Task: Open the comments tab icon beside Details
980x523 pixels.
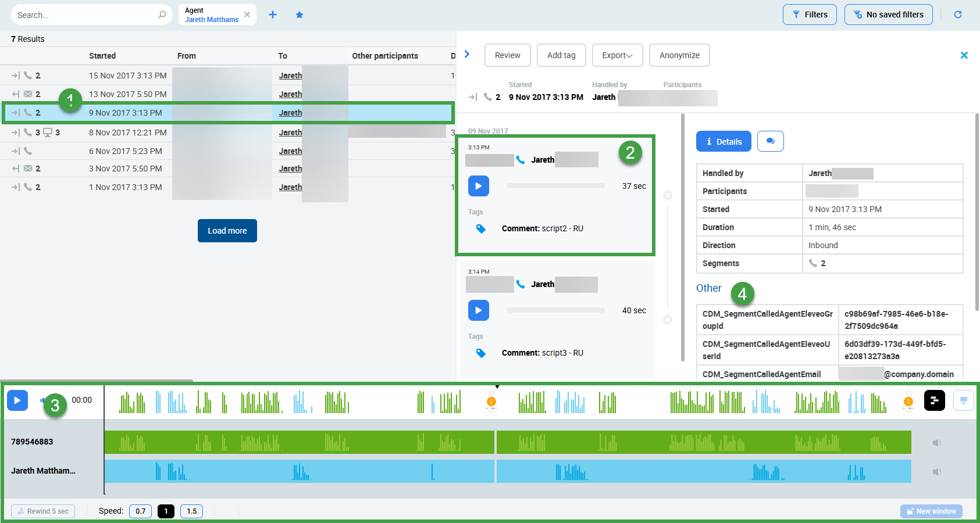Action: [770, 141]
